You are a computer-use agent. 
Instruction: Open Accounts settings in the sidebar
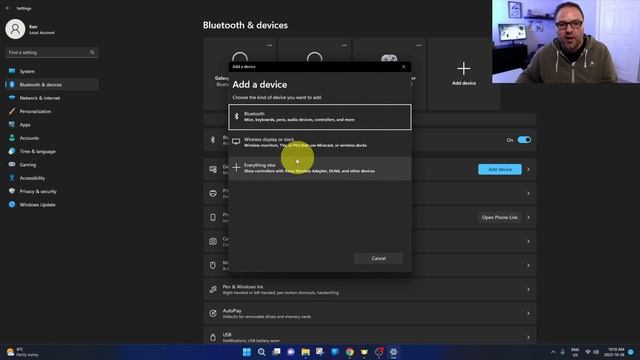[x=52, y=138]
